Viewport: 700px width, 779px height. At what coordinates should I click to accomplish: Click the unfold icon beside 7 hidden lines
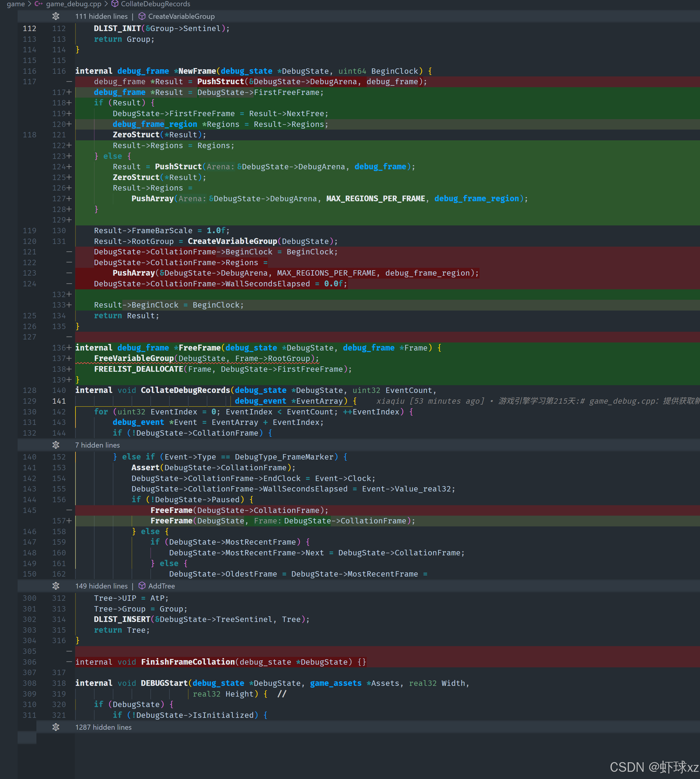click(56, 445)
